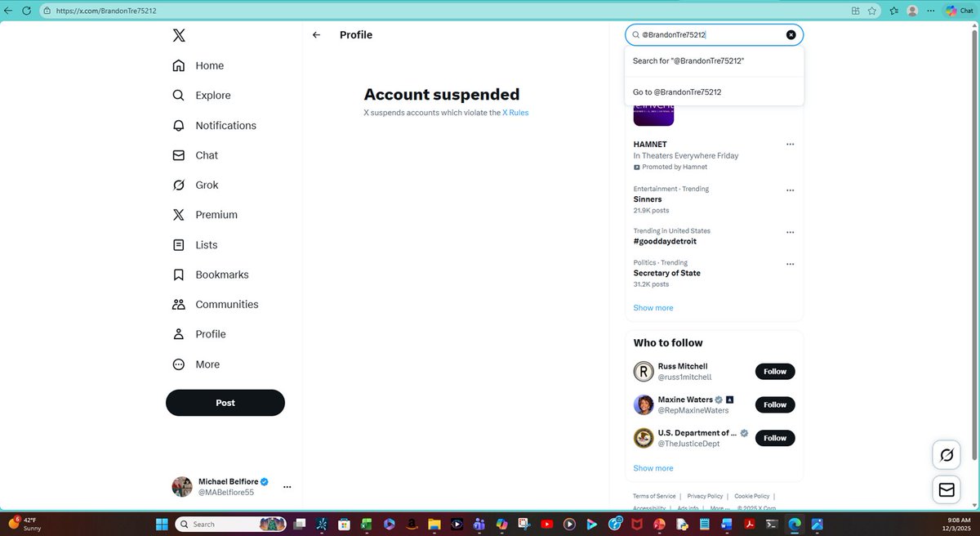Screen dimensions: 980x536
Task: Open Maxine Waters' profile avatar
Action: pos(644,404)
